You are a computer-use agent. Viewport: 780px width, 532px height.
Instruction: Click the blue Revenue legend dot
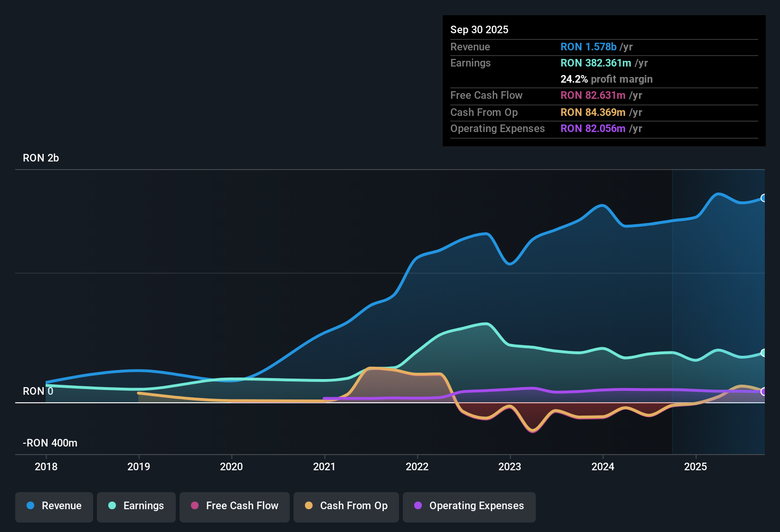tap(30, 506)
